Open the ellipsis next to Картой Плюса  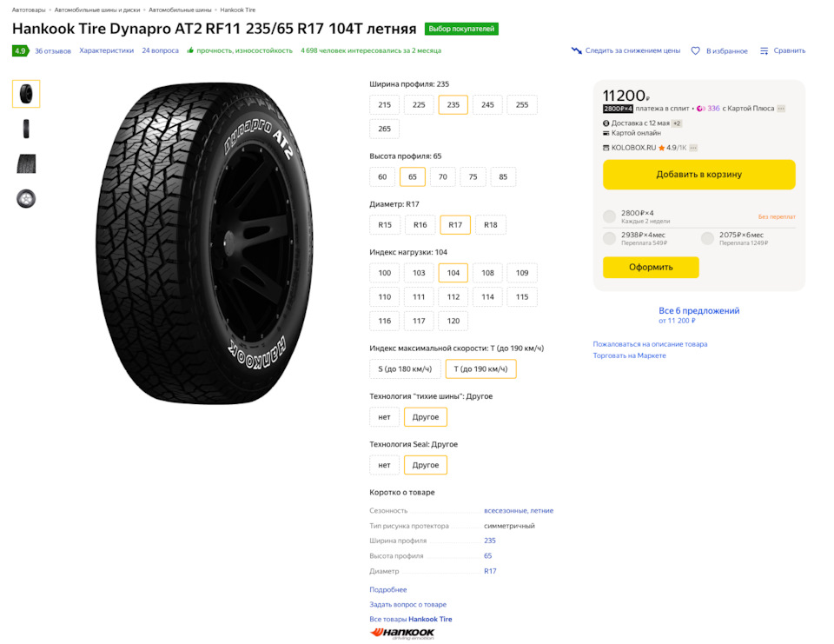pyautogui.click(x=781, y=109)
